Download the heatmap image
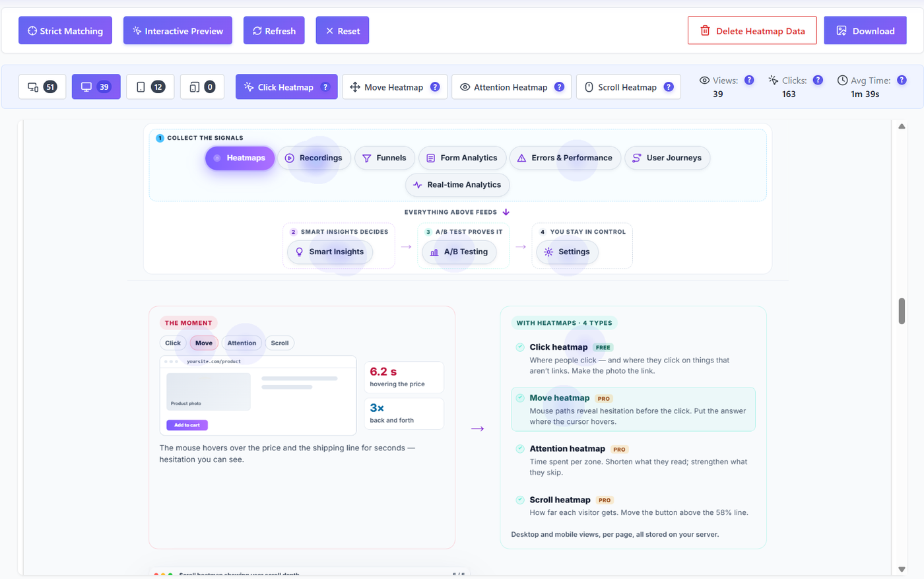 865,31
